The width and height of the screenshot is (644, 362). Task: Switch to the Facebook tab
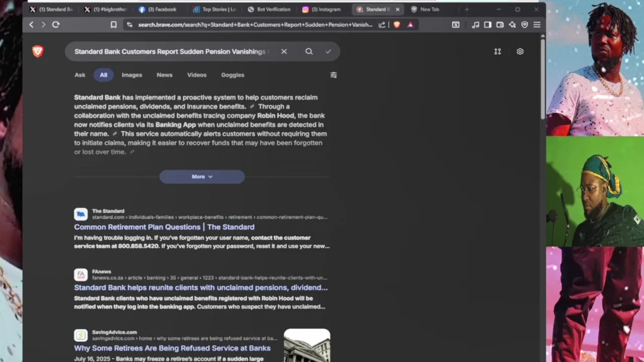[x=158, y=9]
